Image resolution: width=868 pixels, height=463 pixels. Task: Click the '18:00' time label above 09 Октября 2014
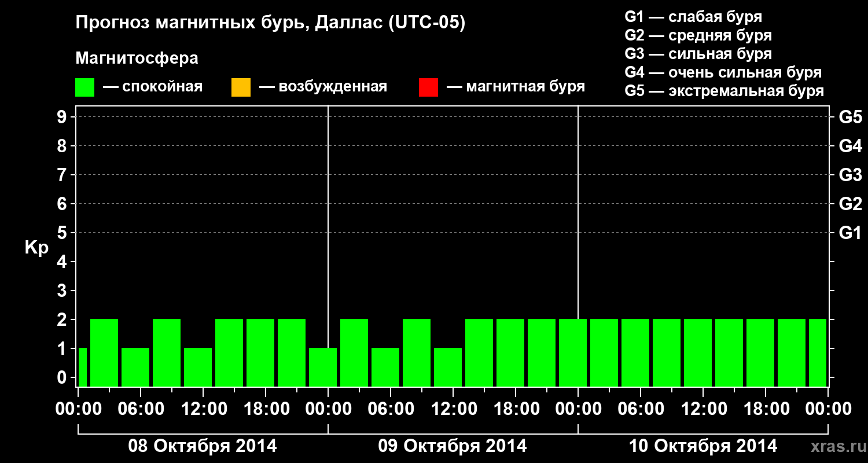(x=516, y=409)
